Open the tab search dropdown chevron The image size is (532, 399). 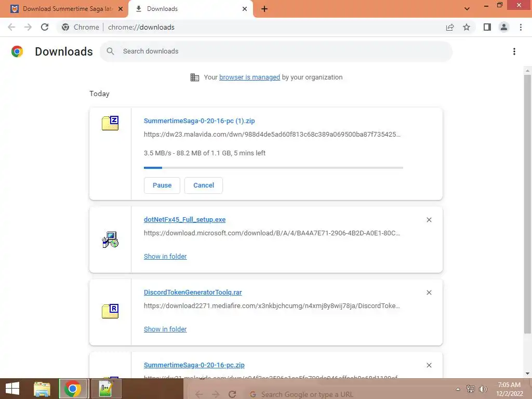pyautogui.click(x=467, y=9)
